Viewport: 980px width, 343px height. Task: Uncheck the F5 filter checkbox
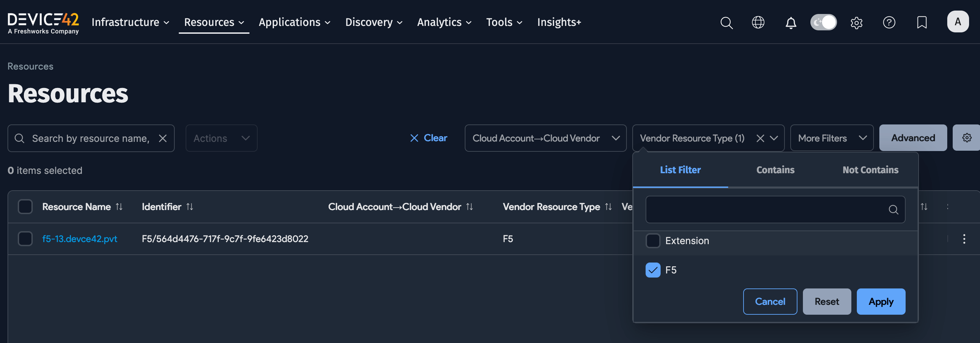[x=653, y=270]
